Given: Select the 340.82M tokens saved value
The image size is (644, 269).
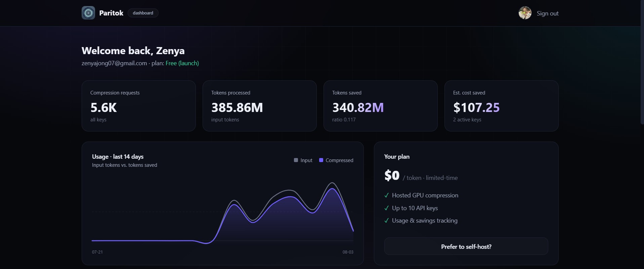Looking at the screenshot, I should coord(358,108).
